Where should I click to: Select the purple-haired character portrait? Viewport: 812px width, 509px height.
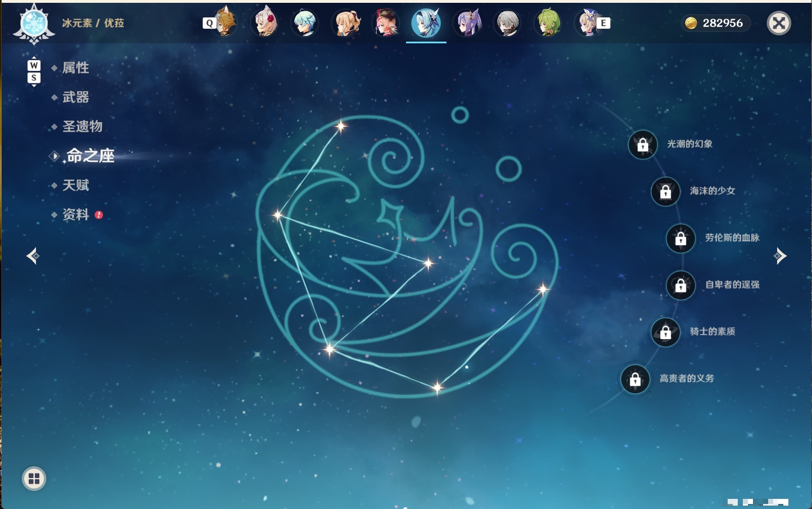[x=468, y=23]
